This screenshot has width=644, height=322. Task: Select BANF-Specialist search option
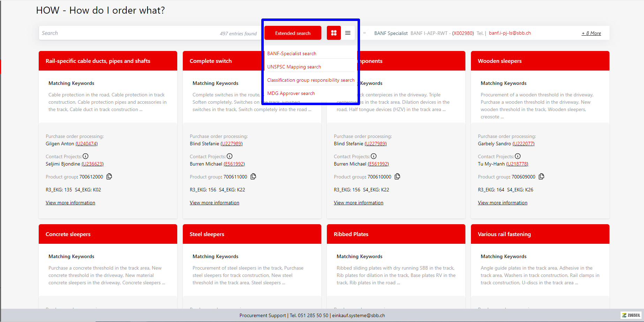[292, 53]
